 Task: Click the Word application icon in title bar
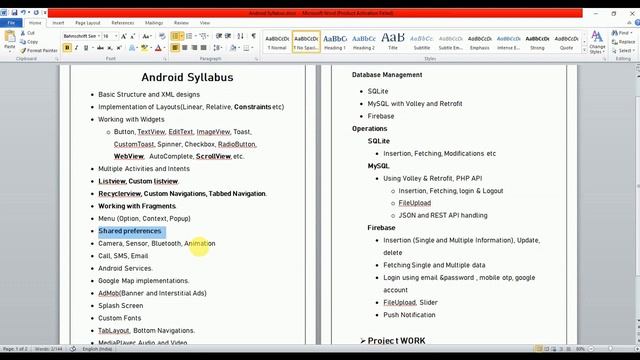point(4,13)
